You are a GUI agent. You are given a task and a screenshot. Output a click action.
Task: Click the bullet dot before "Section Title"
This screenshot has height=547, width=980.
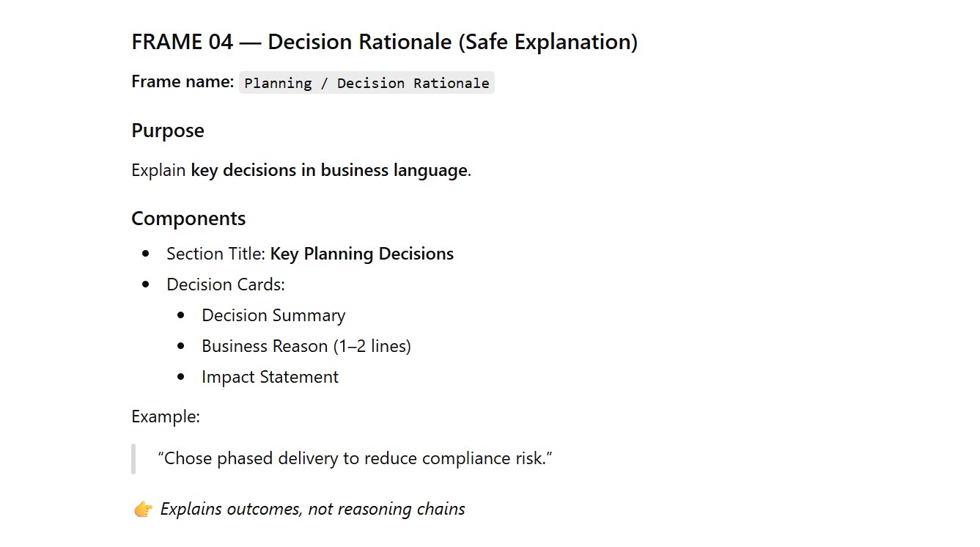[146, 254]
